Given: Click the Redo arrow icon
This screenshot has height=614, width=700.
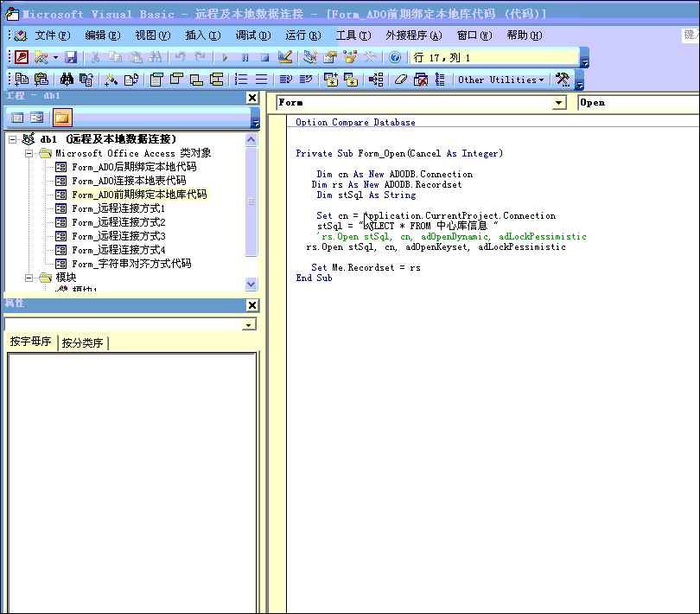Looking at the screenshot, I should 200,57.
